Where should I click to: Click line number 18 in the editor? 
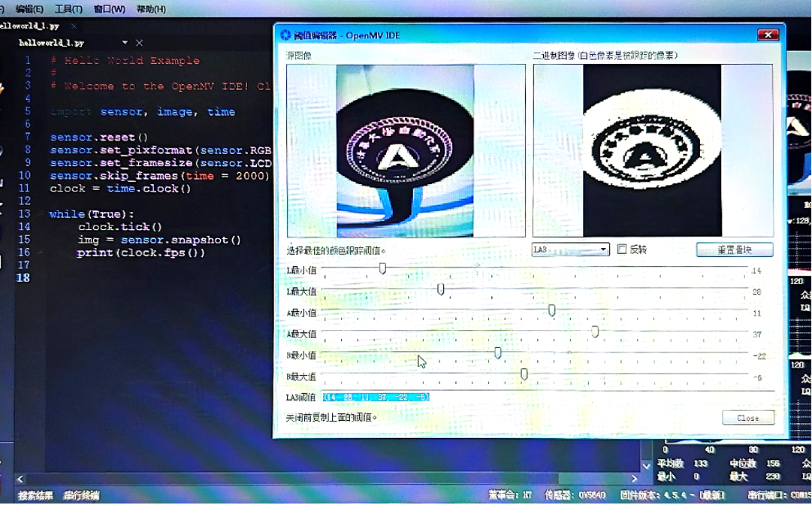23,277
